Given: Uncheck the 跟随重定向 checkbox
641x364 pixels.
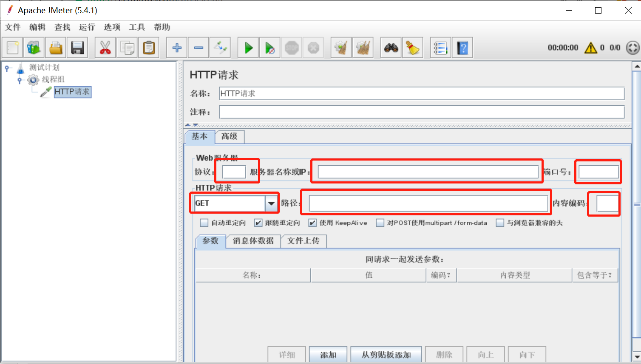Looking at the screenshot, I should (x=258, y=223).
